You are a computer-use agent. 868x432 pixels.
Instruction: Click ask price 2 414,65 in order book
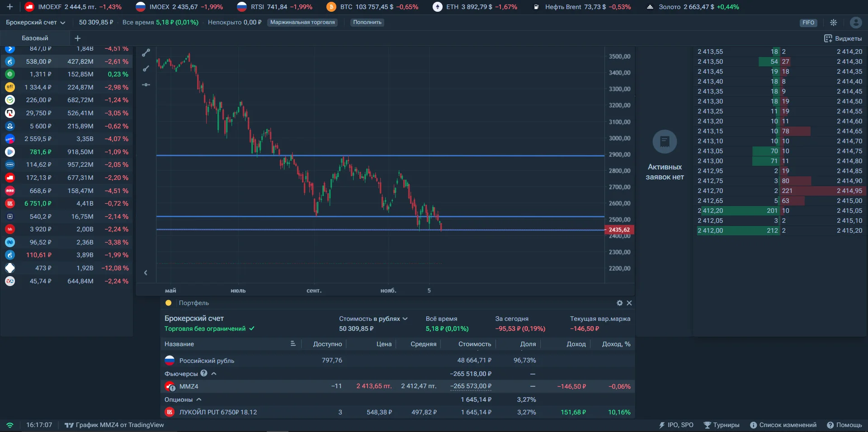click(849, 131)
